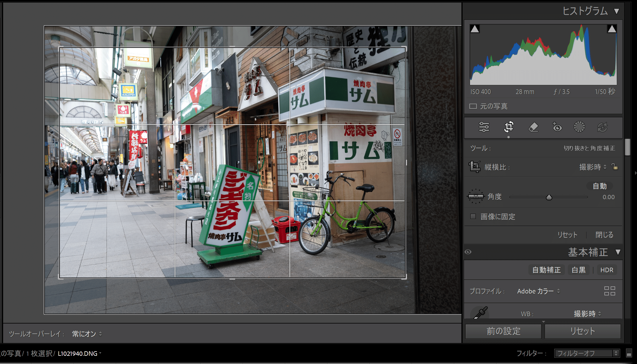Viewport: 637px width, 364px height.
Task: Open the Adobe カラー profile dropdown
Action: [x=538, y=291]
